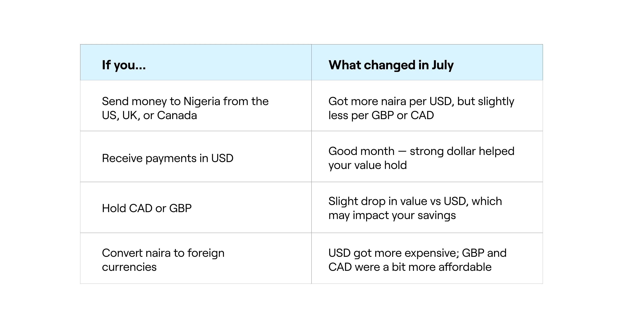The image size is (644, 328).
Task: Click the word 'July' in the header
Action: (x=442, y=65)
